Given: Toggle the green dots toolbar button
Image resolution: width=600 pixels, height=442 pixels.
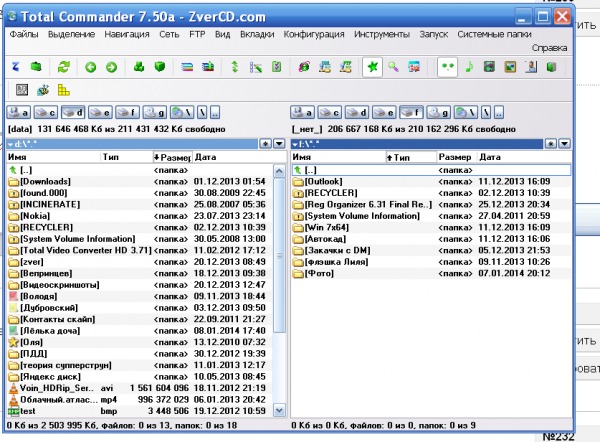Looking at the screenshot, I should tap(447, 67).
